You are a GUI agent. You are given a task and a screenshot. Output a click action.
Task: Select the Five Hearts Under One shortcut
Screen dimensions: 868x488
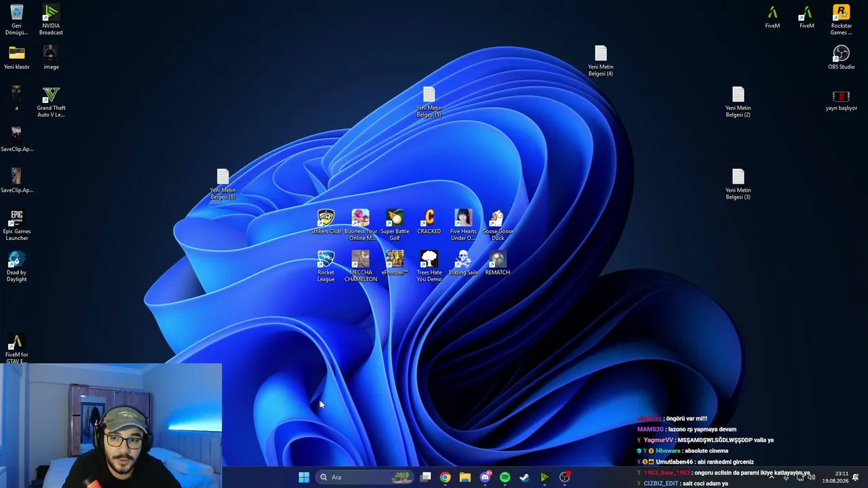[x=463, y=226]
